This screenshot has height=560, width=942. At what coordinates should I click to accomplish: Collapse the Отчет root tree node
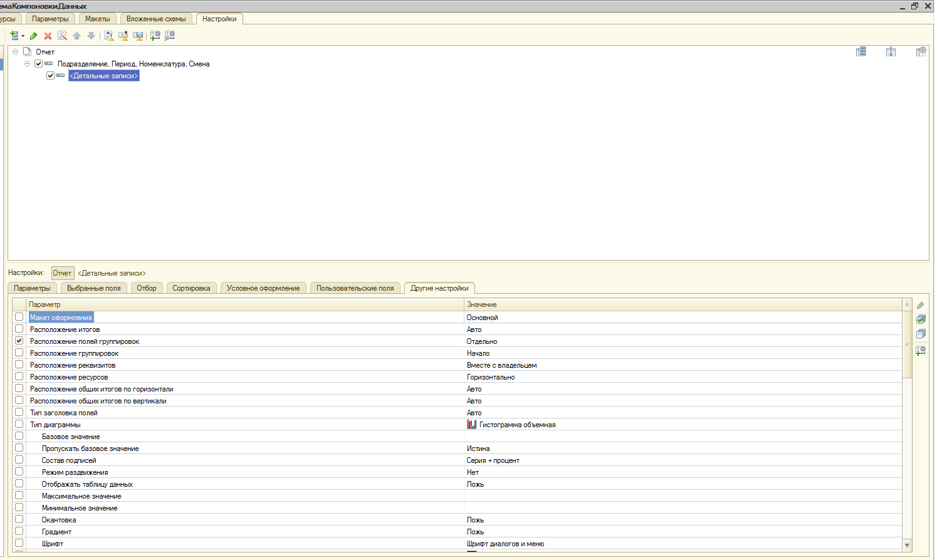[x=16, y=52]
